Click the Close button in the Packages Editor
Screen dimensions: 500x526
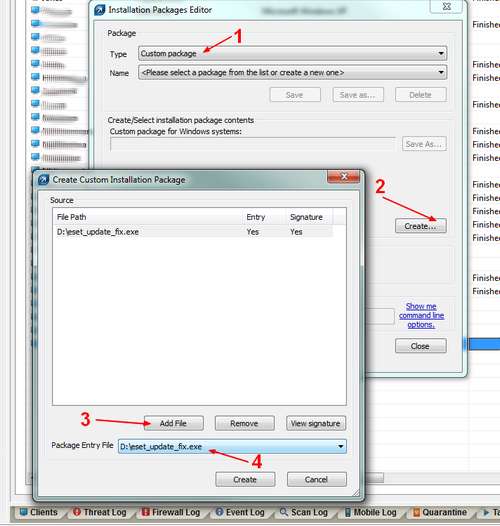[x=420, y=346]
